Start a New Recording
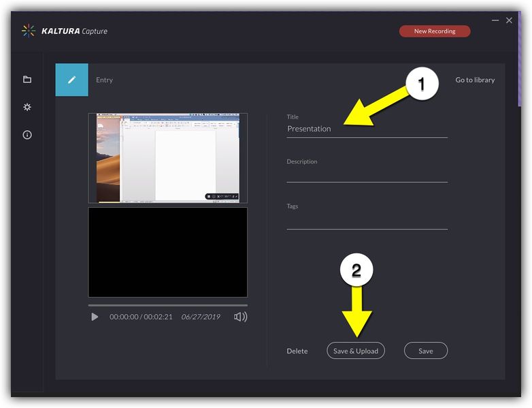 pos(434,31)
